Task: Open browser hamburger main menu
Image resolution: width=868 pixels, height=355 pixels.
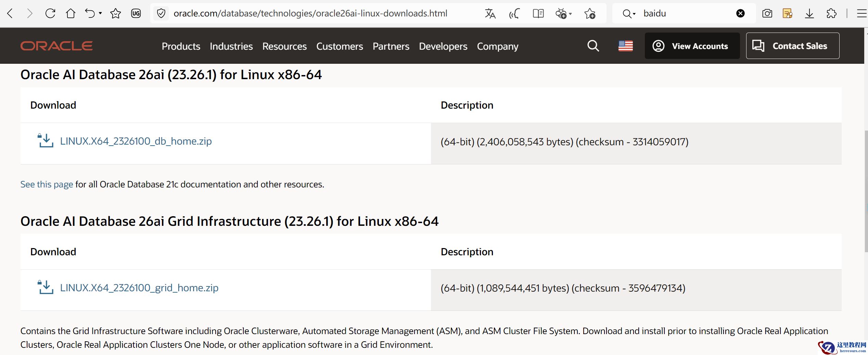Action: (x=861, y=13)
